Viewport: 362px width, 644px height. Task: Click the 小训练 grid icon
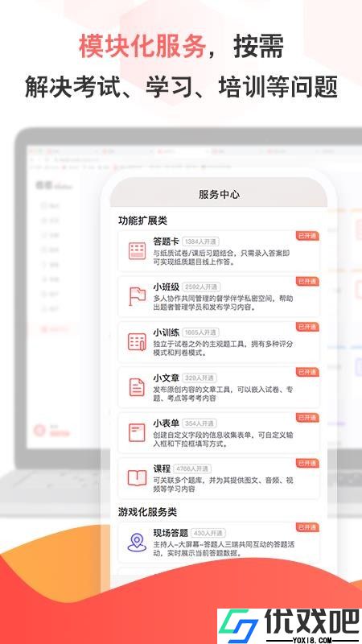pyautogui.click(x=137, y=341)
